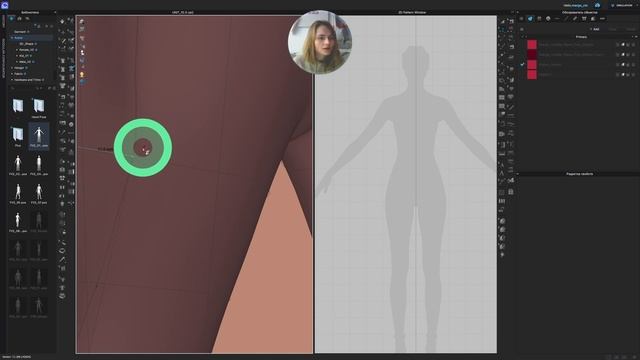Open the Hand Pose folder thumbnail
The image size is (640, 360).
click(39, 108)
